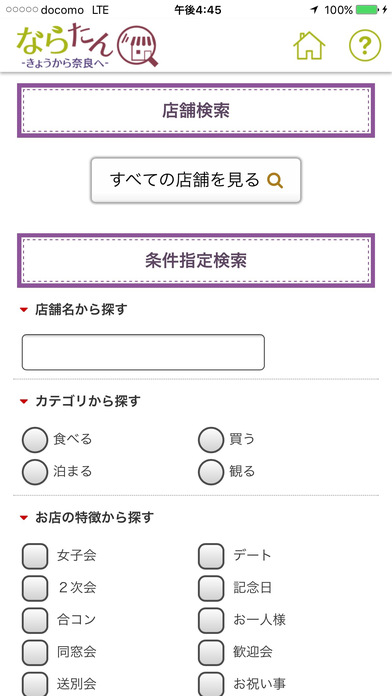Open help via question mark icon
Viewport: 392px width, 696px height.
365,45
